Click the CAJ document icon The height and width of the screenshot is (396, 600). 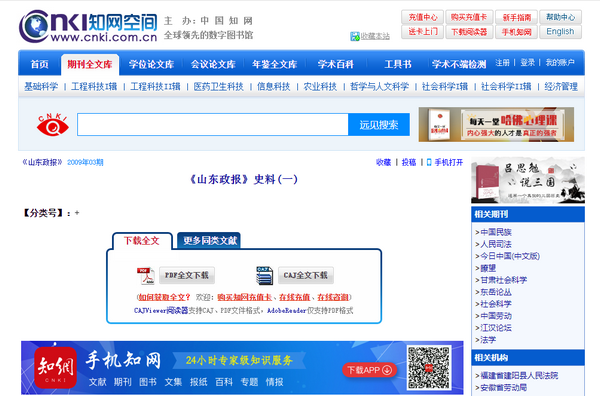click(x=264, y=275)
